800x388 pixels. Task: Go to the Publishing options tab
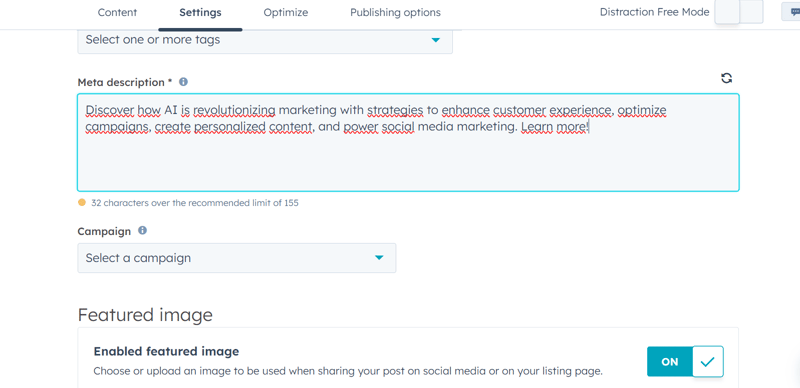[395, 12]
